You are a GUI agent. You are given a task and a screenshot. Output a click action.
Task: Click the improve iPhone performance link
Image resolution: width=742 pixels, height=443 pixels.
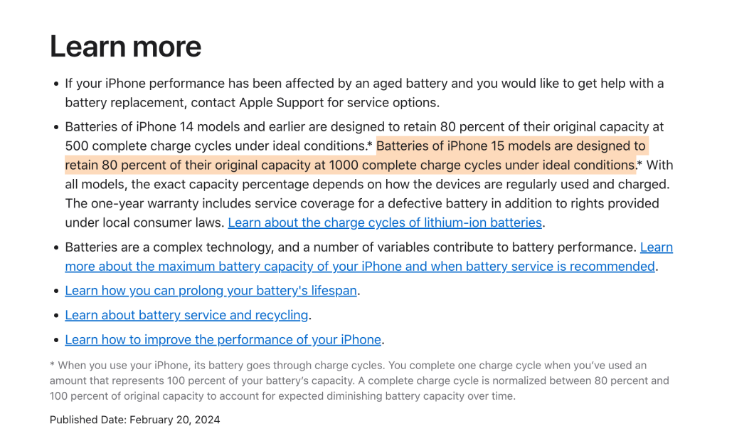click(x=224, y=340)
